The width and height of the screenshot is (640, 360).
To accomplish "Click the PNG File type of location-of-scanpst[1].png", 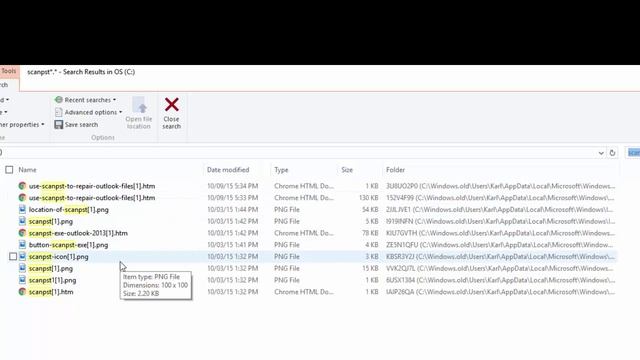I will pos(287,209).
